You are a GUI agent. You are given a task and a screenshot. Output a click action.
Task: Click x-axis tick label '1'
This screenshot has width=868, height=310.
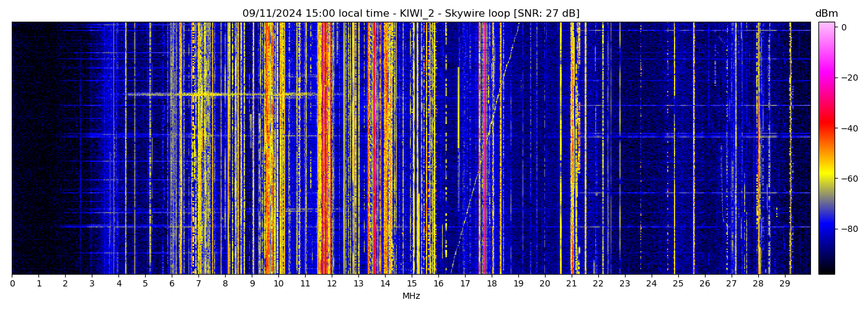[x=38, y=284]
